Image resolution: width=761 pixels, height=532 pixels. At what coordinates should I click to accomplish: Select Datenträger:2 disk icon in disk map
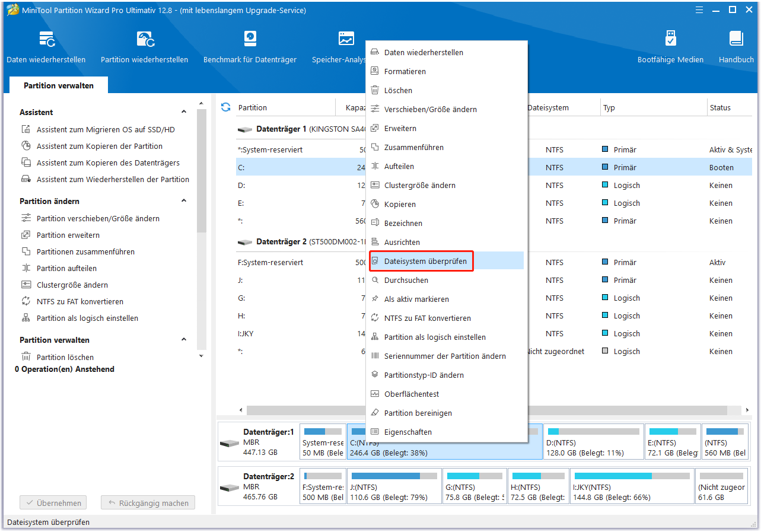pos(229,488)
